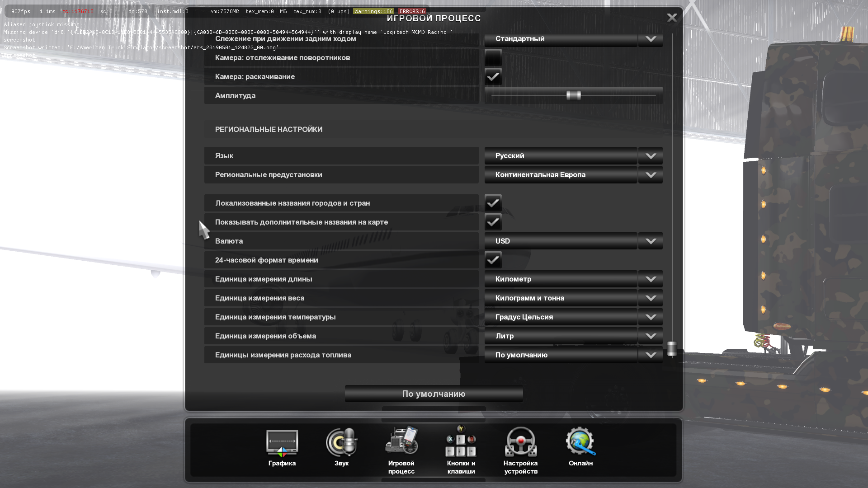Click the Настройка устройств tab label
868x488 pixels.
point(521,467)
